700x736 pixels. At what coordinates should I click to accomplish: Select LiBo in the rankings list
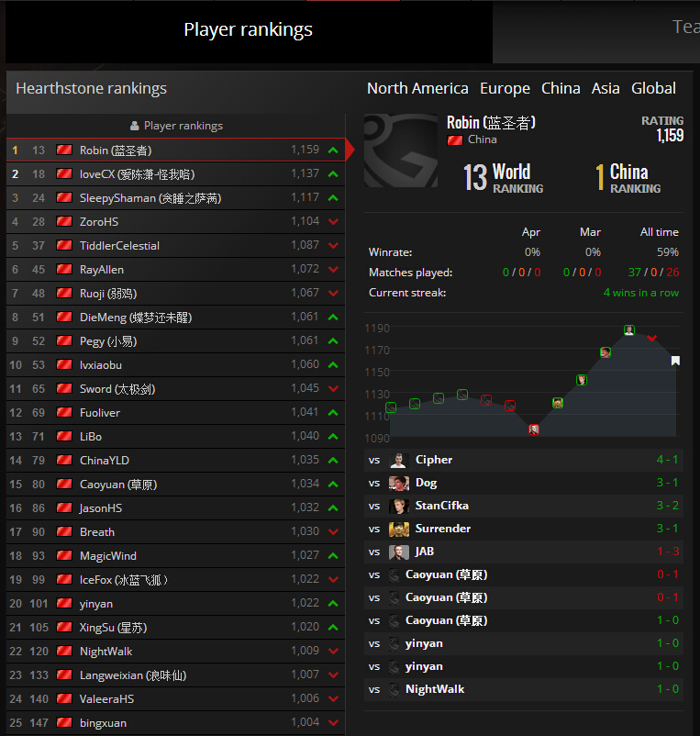point(176,437)
